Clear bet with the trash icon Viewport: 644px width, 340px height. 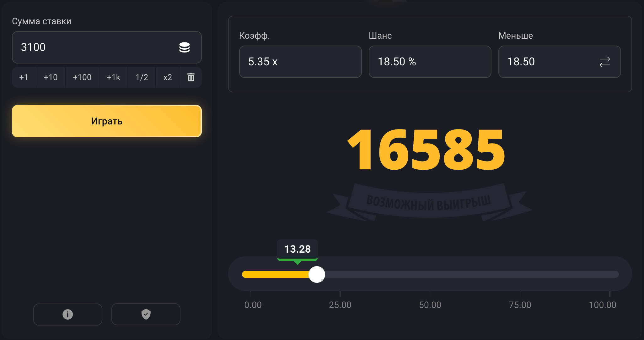tap(191, 77)
